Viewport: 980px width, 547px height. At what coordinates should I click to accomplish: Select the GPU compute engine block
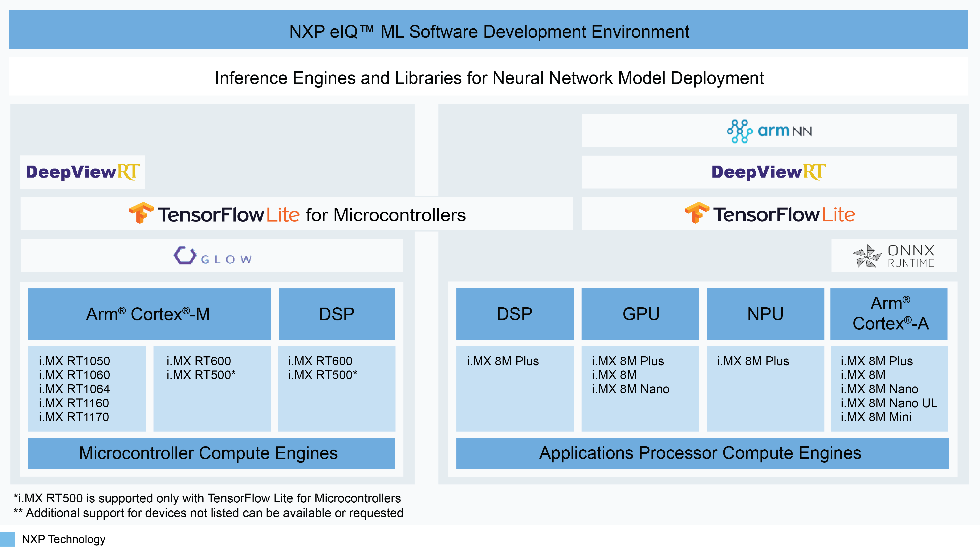coord(640,314)
